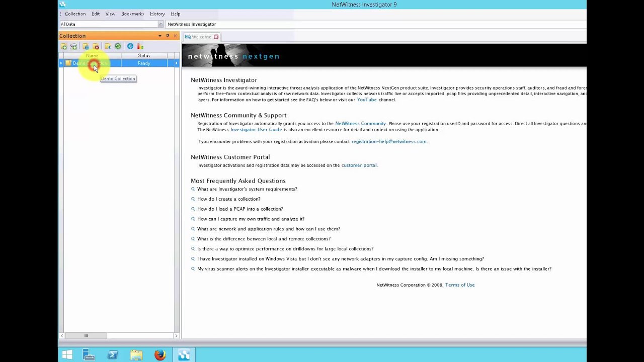Close the Welcome tab
644x362 pixels.
[x=216, y=37]
